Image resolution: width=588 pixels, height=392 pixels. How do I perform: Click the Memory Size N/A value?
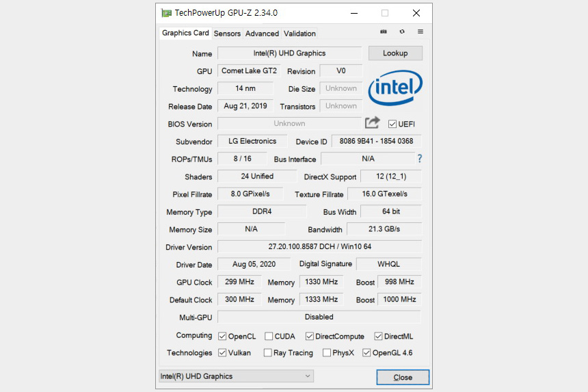tap(251, 229)
